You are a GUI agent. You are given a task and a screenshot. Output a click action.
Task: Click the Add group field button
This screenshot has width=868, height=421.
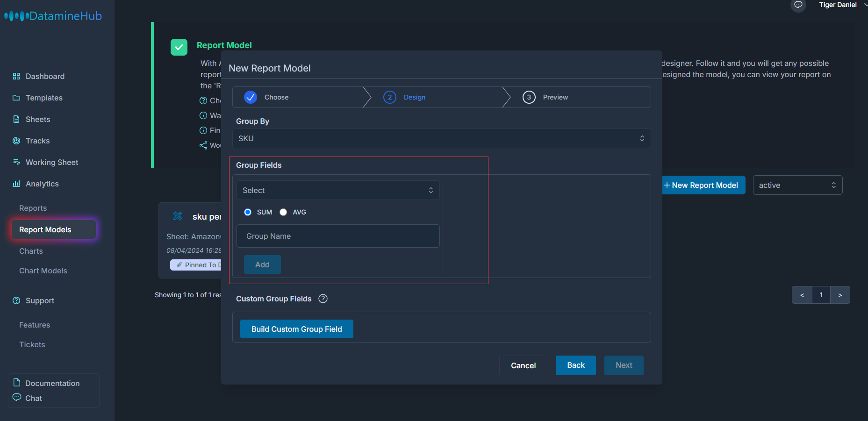[262, 264]
